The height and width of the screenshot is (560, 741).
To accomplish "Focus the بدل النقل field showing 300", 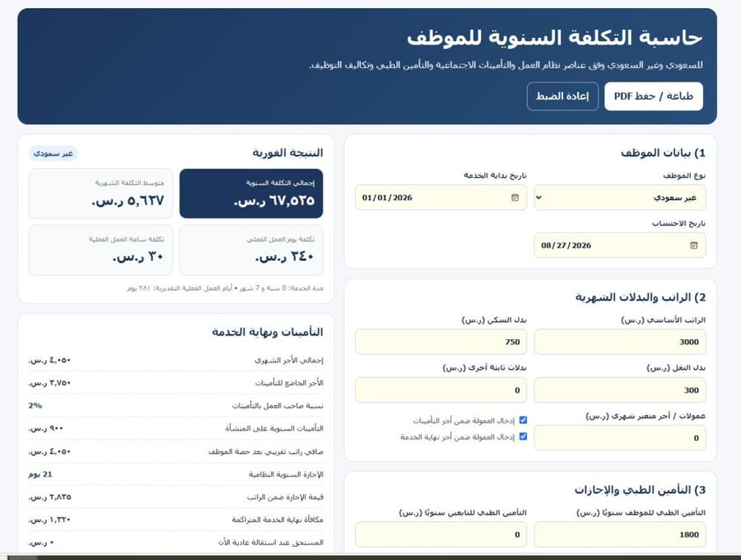I will click(x=620, y=390).
